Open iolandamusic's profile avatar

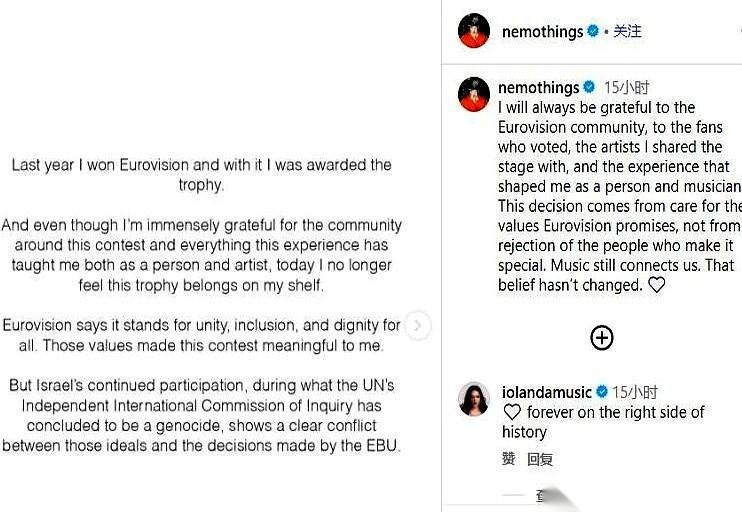[x=474, y=399]
